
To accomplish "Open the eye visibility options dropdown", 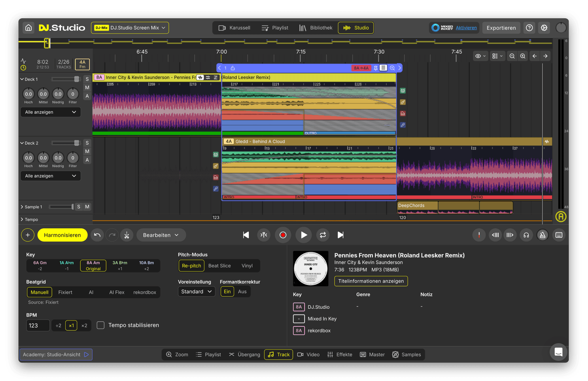I will 480,56.
